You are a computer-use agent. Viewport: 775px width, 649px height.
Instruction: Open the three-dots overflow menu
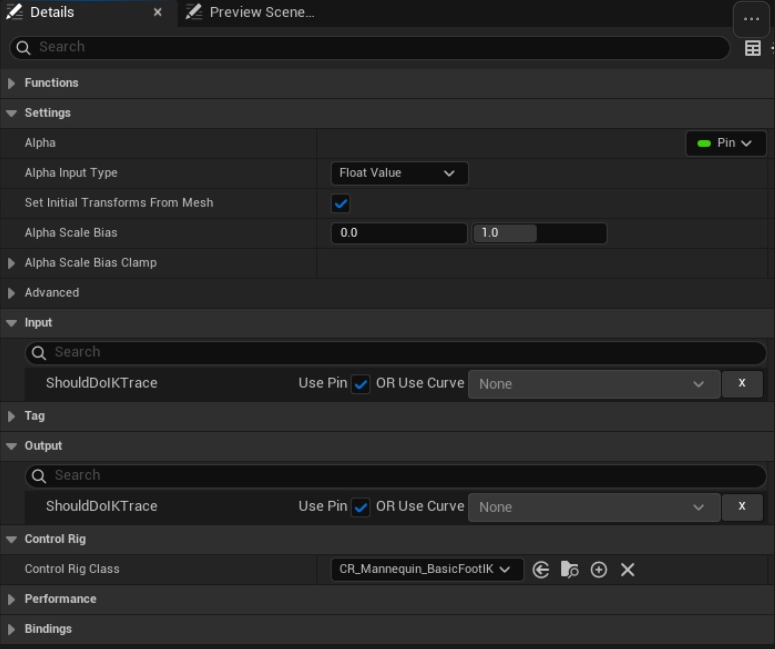coord(751,19)
